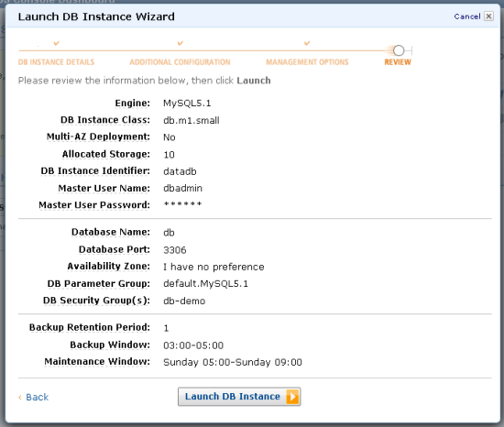The width and height of the screenshot is (504, 427).
Task: Select the Additional Configuration step
Action: [180, 62]
